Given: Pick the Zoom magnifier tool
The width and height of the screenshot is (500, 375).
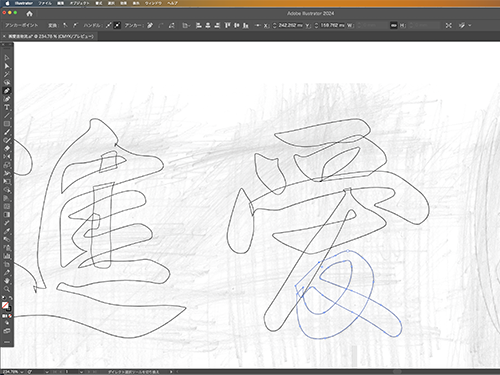Looking at the screenshot, I should tap(7, 289).
